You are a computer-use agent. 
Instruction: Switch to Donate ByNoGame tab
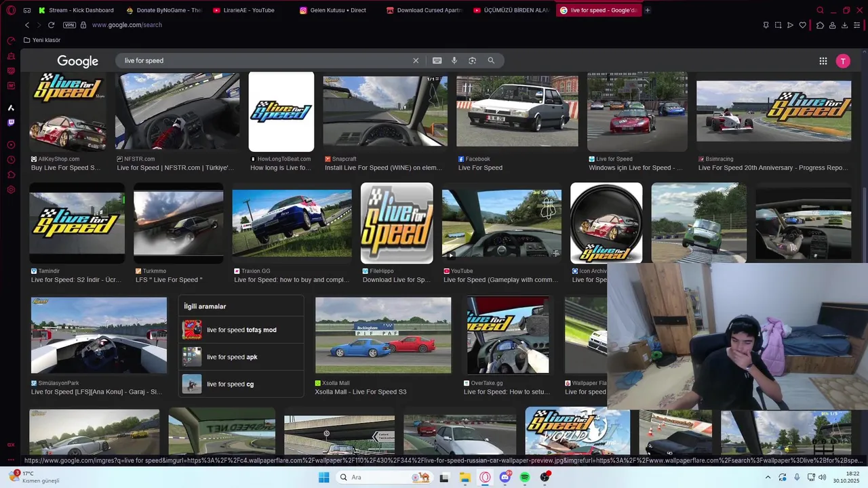pos(163,10)
